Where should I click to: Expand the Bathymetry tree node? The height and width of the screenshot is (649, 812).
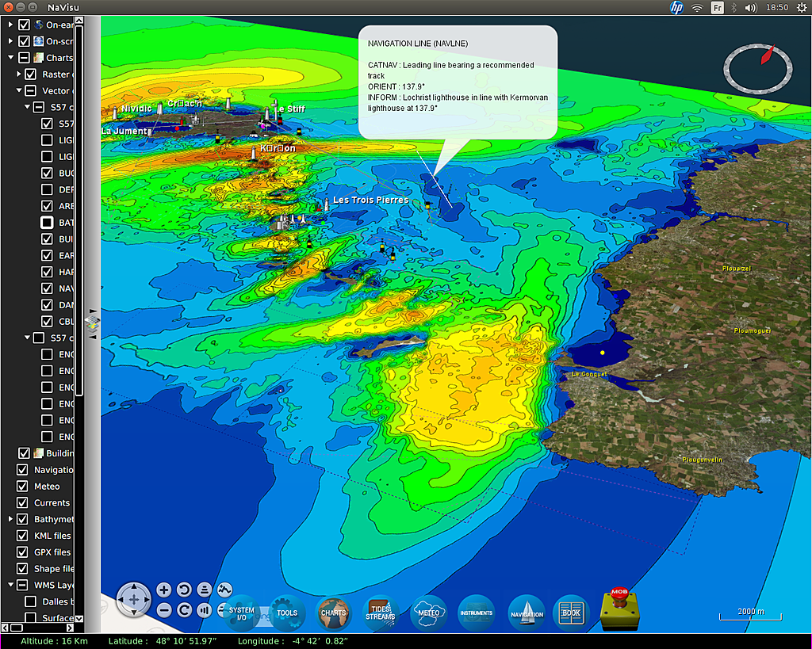pyautogui.click(x=10, y=518)
